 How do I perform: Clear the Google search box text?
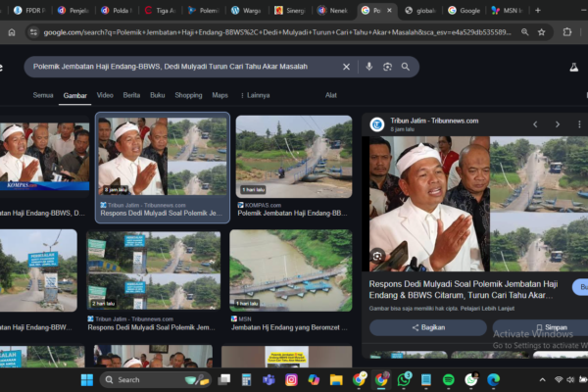346,67
